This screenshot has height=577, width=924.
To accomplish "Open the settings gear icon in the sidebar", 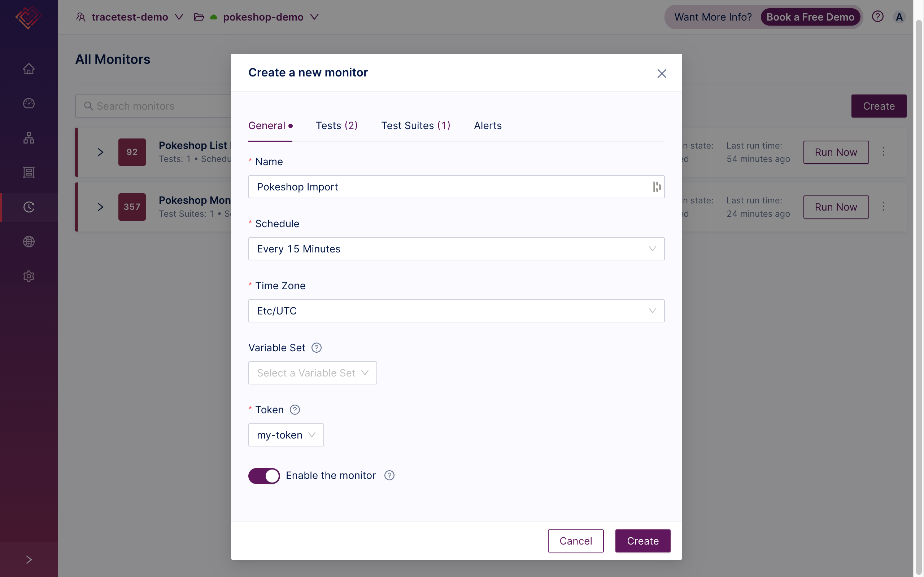I will (x=29, y=276).
